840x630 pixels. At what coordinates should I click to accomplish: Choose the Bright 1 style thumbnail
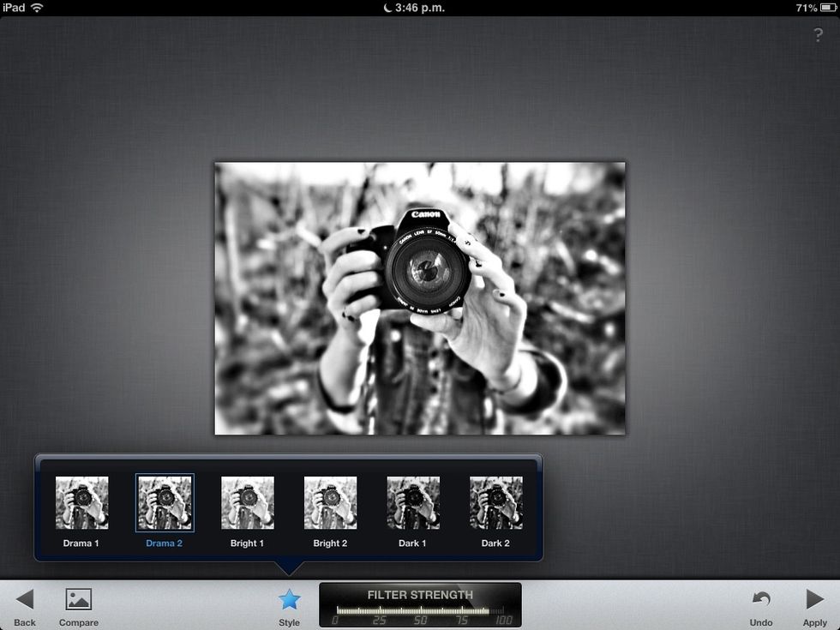(x=248, y=502)
